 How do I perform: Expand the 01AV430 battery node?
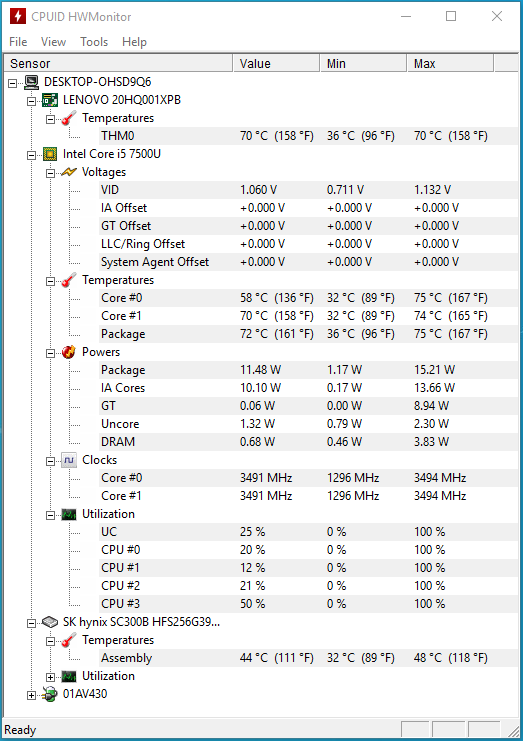pos(31,695)
